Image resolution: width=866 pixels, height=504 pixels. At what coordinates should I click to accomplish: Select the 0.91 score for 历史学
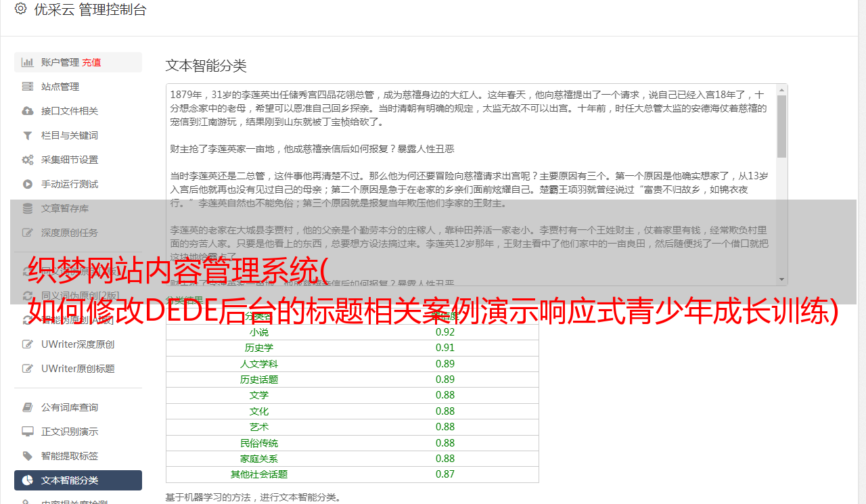(x=445, y=348)
